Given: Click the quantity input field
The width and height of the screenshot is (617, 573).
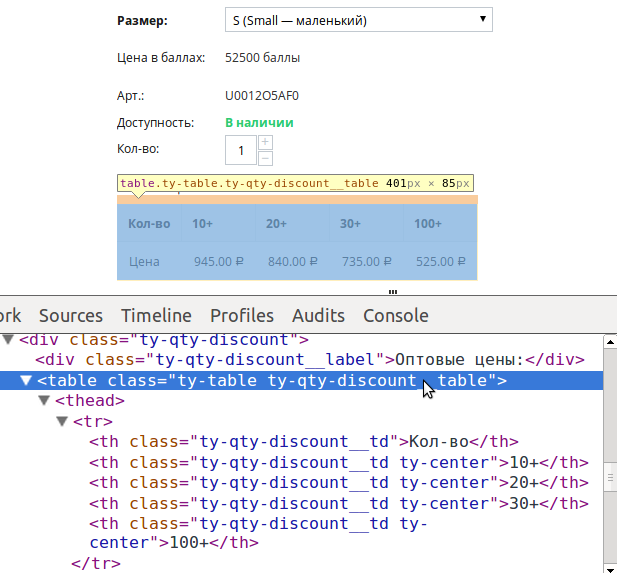Looking at the screenshot, I should (x=241, y=150).
